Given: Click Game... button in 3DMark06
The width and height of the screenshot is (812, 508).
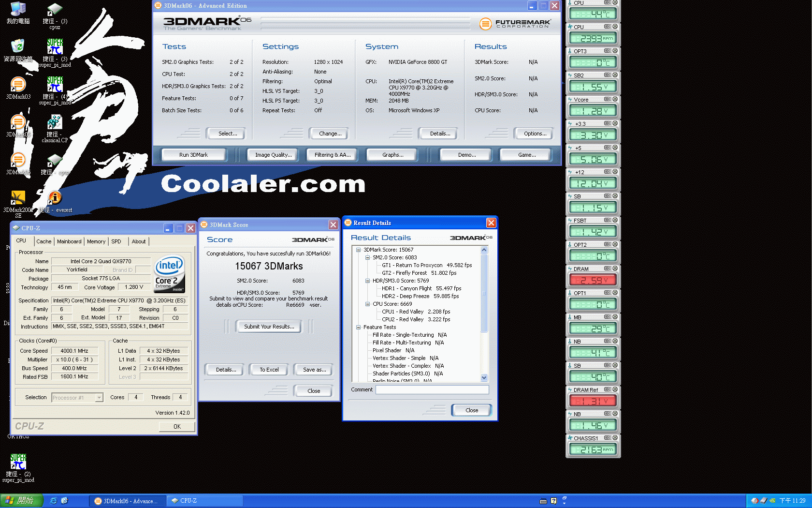Looking at the screenshot, I should [x=526, y=155].
